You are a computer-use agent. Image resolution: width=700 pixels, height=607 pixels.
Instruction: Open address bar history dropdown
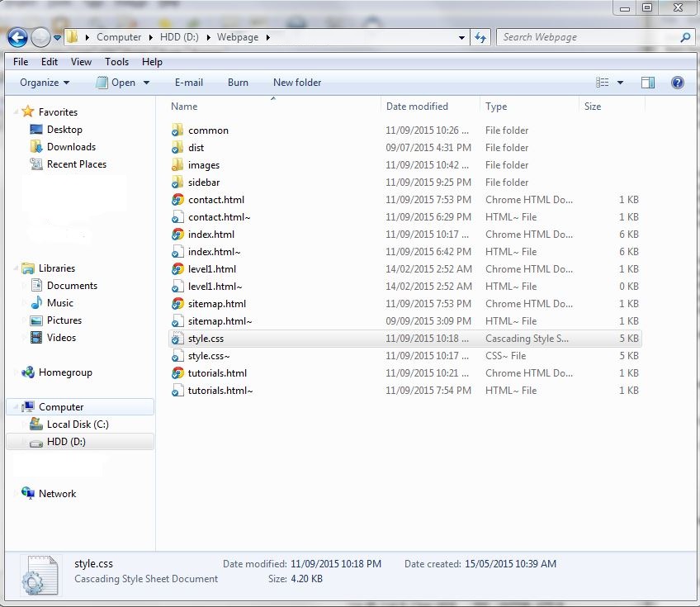click(461, 37)
